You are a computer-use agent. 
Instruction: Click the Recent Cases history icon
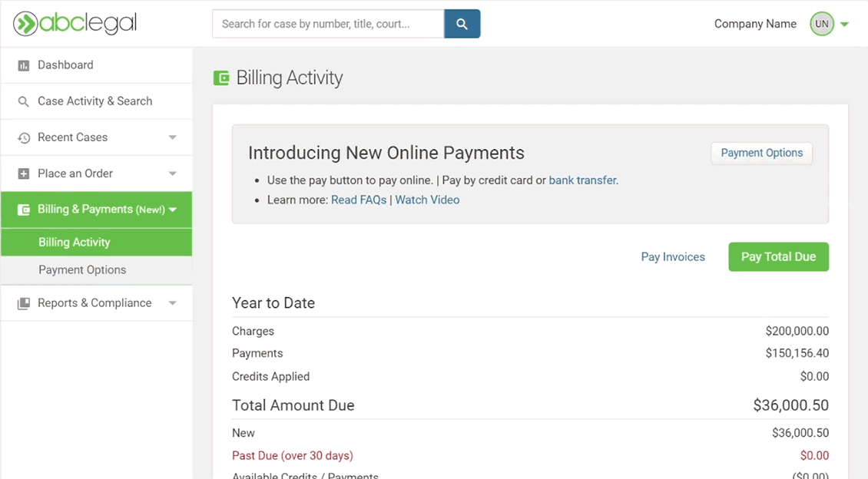click(x=24, y=138)
